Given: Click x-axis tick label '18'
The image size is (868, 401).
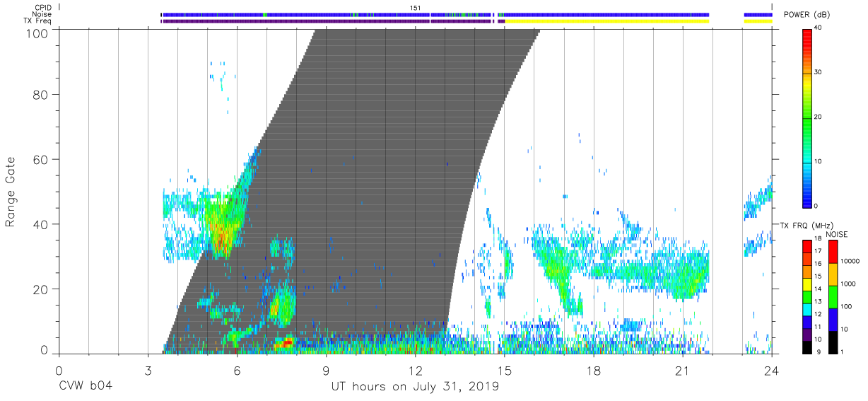Looking at the screenshot, I should (x=593, y=371).
